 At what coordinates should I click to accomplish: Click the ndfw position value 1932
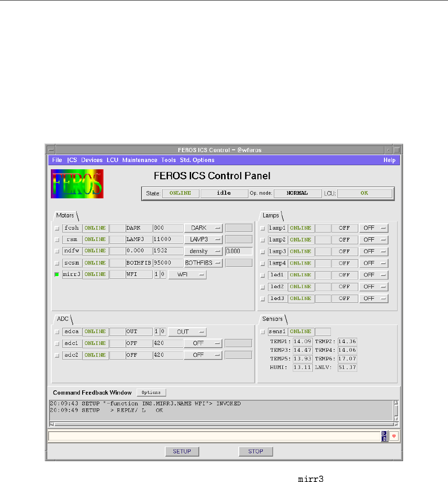pos(168,251)
